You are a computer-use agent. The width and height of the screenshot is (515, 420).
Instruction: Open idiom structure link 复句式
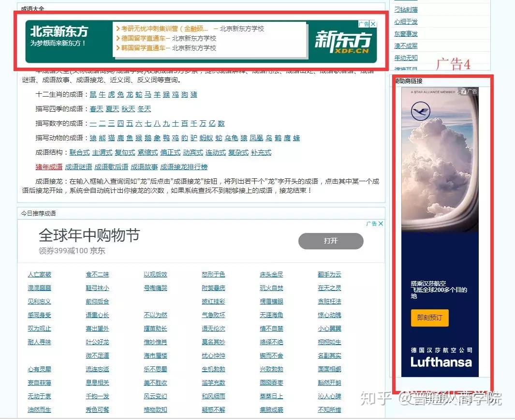pos(125,152)
